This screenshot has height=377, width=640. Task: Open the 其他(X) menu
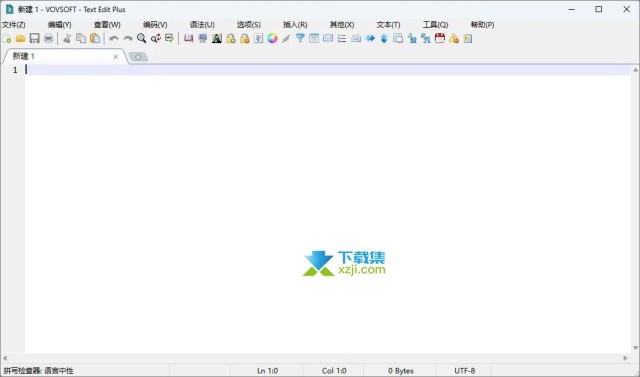(342, 25)
